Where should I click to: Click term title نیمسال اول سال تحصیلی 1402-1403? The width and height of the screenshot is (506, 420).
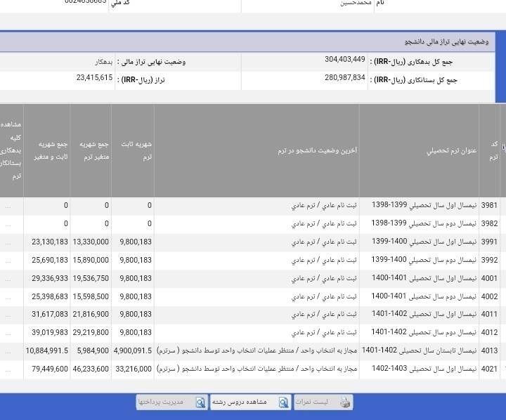[x=424, y=369]
